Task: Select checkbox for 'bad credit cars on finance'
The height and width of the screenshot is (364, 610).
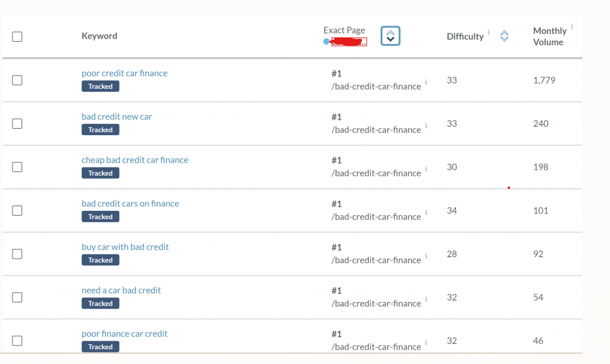Action: point(17,210)
